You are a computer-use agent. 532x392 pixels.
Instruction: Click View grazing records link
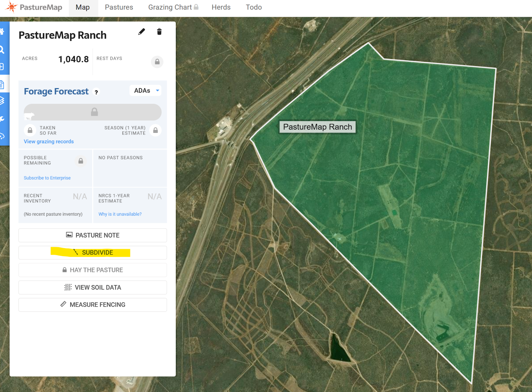tap(49, 142)
